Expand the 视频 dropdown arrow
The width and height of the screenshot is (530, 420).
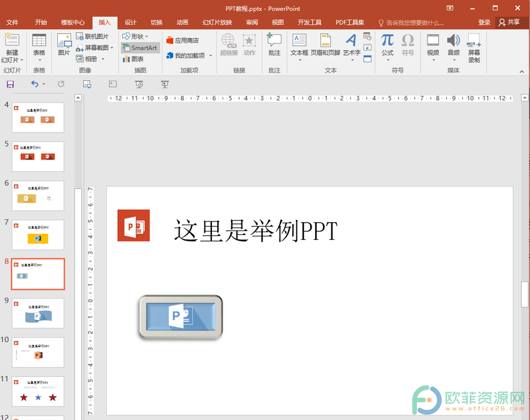coord(433,60)
